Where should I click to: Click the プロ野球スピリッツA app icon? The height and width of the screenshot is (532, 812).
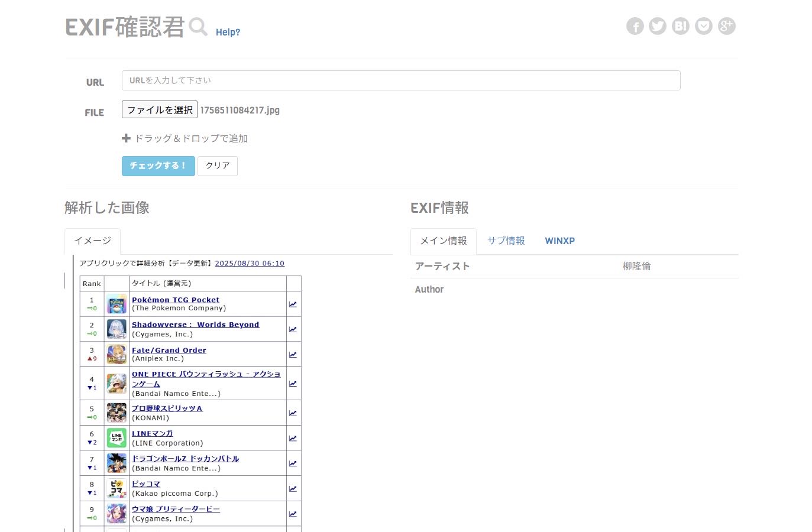[117, 413]
